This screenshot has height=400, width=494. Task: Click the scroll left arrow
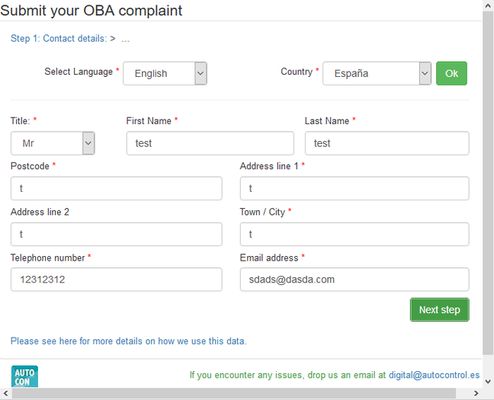(5, 394)
